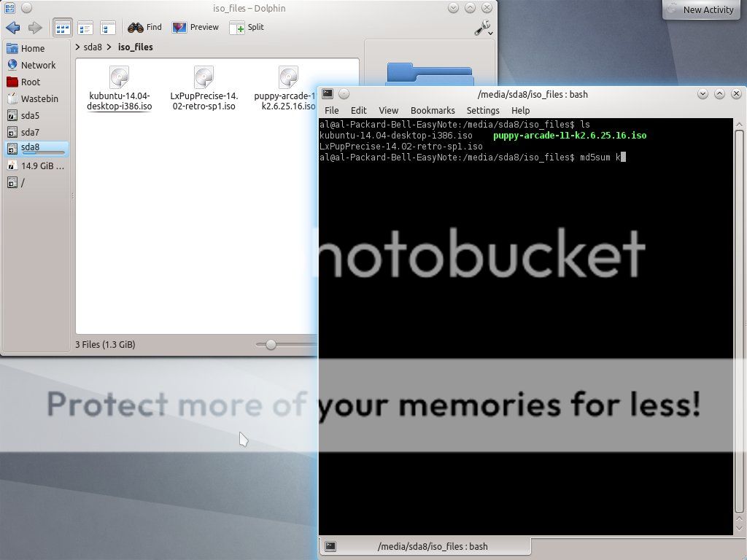
Task: Select the 14.9 GiB removable device
Action: 36,166
